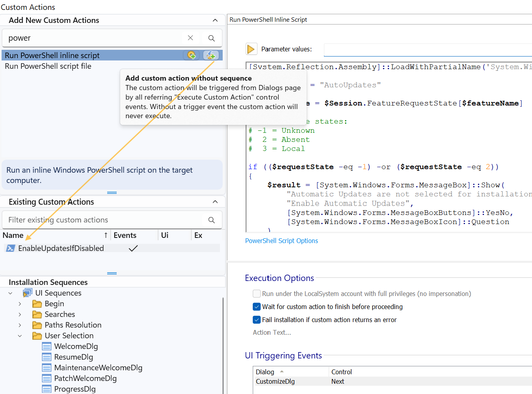Click Events checkmark for EnableUpdatesIfDisabled
This screenshot has height=394, width=532.
tap(133, 248)
